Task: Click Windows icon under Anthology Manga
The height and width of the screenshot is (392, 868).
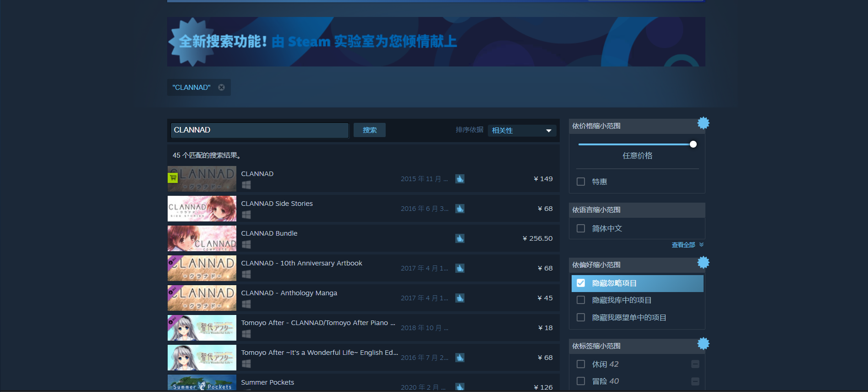Action: pyautogui.click(x=246, y=304)
